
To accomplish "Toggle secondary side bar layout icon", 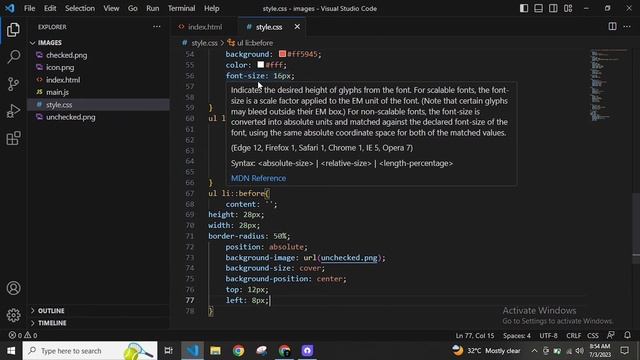I will click(553, 8).
